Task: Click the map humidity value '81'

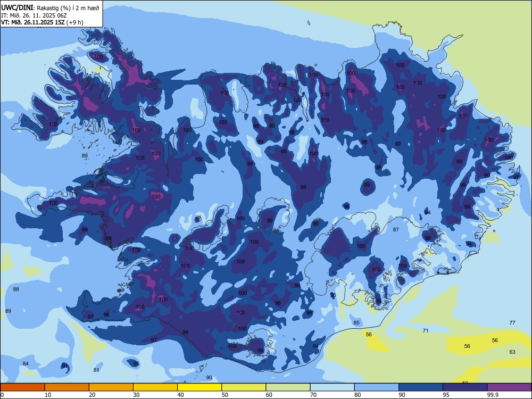Action: (96, 370)
